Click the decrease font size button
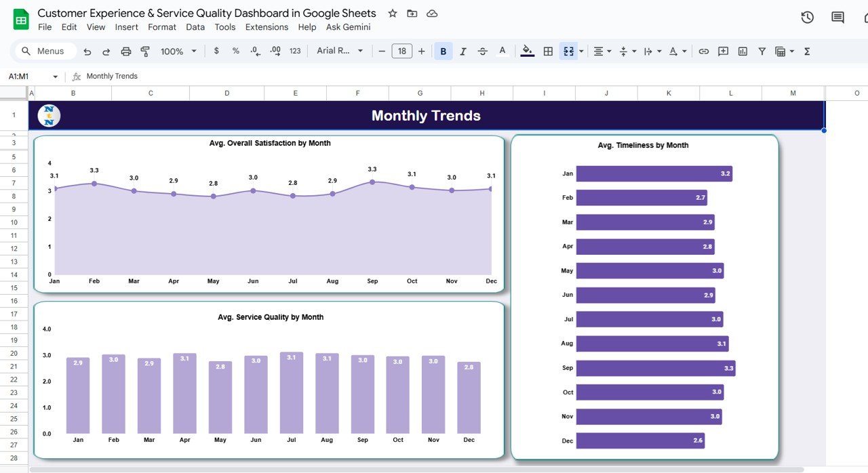This screenshot has height=473, width=868. [381, 51]
